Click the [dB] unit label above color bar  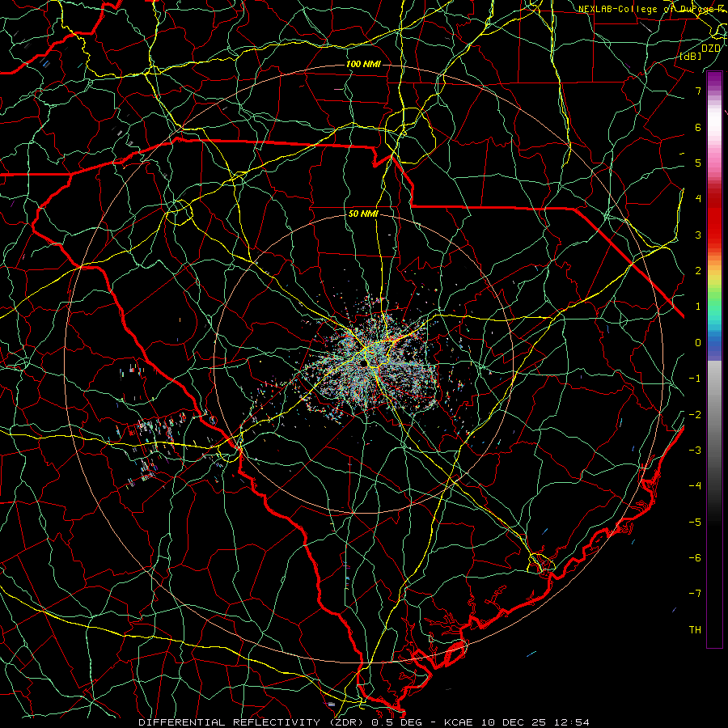691,56
